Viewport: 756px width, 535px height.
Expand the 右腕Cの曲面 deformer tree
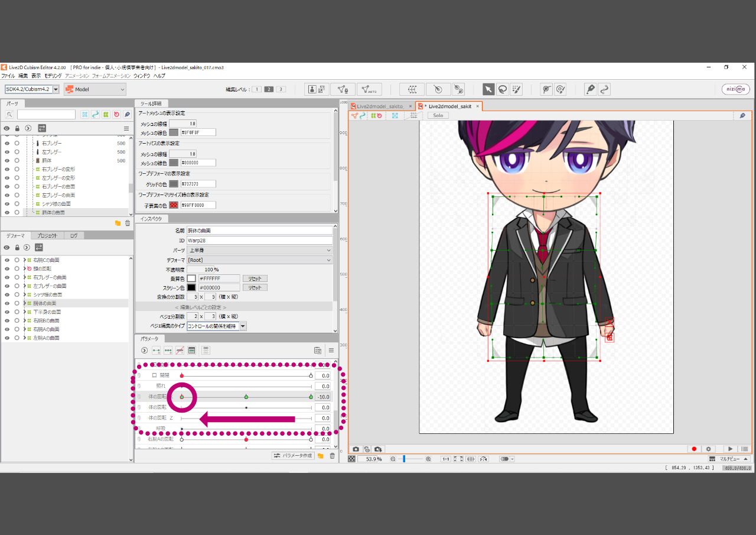(x=24, y=260)
